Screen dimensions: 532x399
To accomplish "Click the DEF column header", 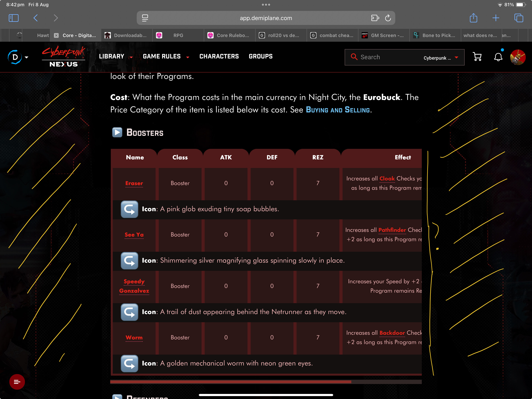I will [272, 157].
